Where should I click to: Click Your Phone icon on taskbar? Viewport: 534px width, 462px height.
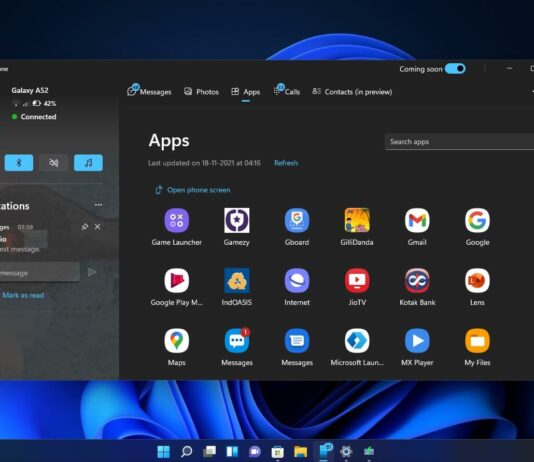tap(325, 451)
